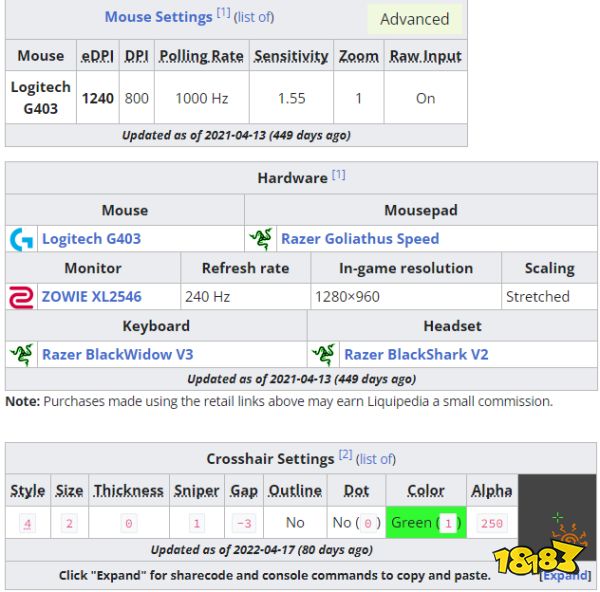Click the crosshair Sniper header
The image size is (600, 592).
point(197,491)
